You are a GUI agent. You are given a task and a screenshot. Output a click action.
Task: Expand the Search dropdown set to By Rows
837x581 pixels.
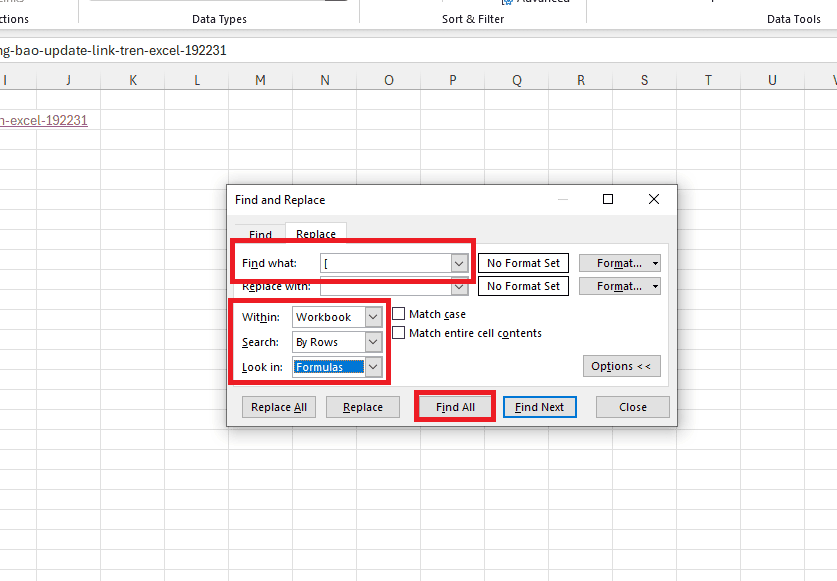(337, 342)
